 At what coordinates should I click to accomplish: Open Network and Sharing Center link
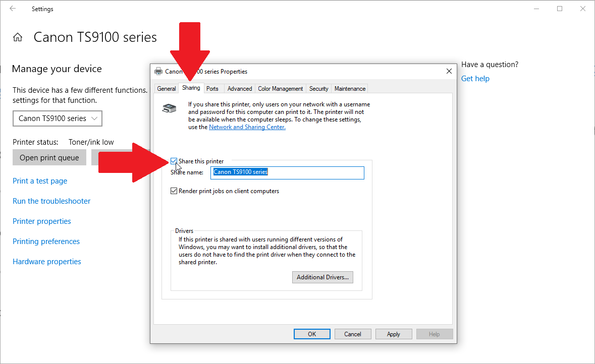247,127
